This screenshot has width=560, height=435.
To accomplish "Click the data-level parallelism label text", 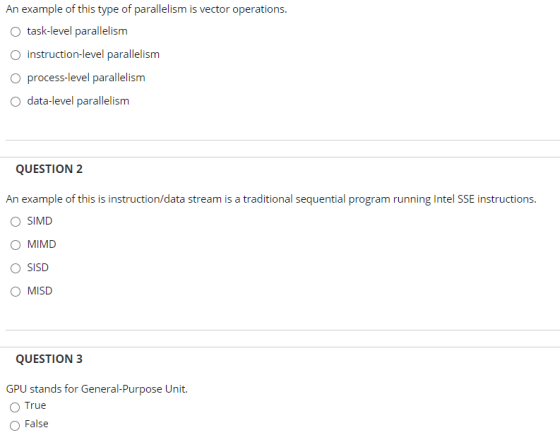I will coord(78,101).
